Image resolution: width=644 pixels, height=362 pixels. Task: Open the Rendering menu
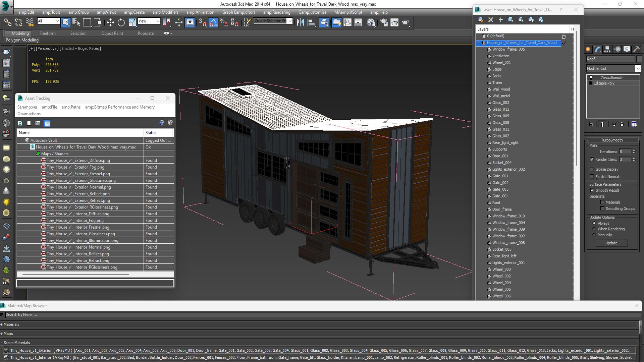(x=277, y=12)
